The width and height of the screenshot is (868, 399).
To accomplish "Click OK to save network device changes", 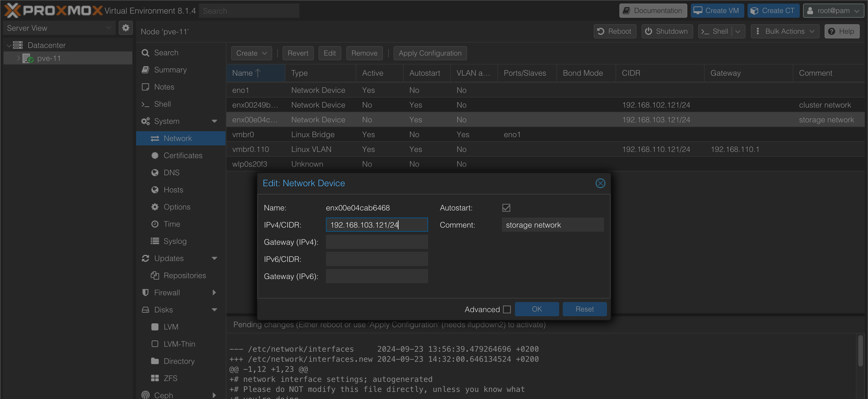I will click(x=536, y=309).
